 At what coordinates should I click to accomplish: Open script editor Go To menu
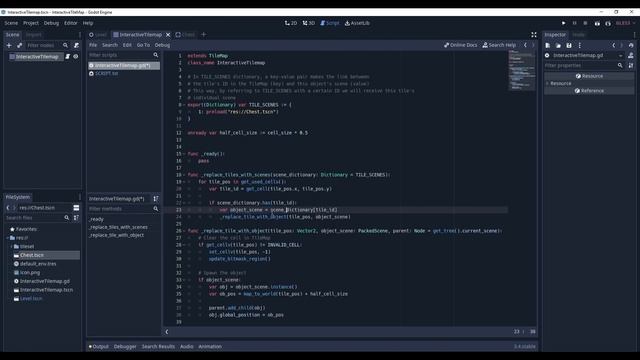pos(143,45)
